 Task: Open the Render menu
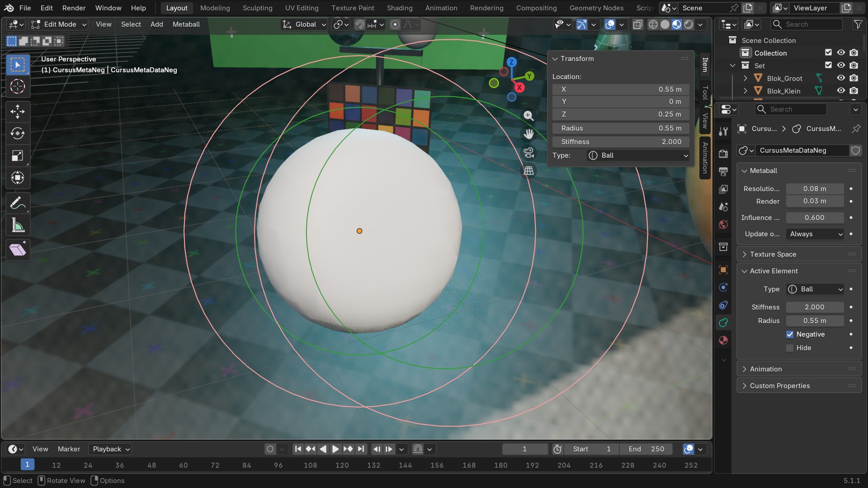point(74,8)
